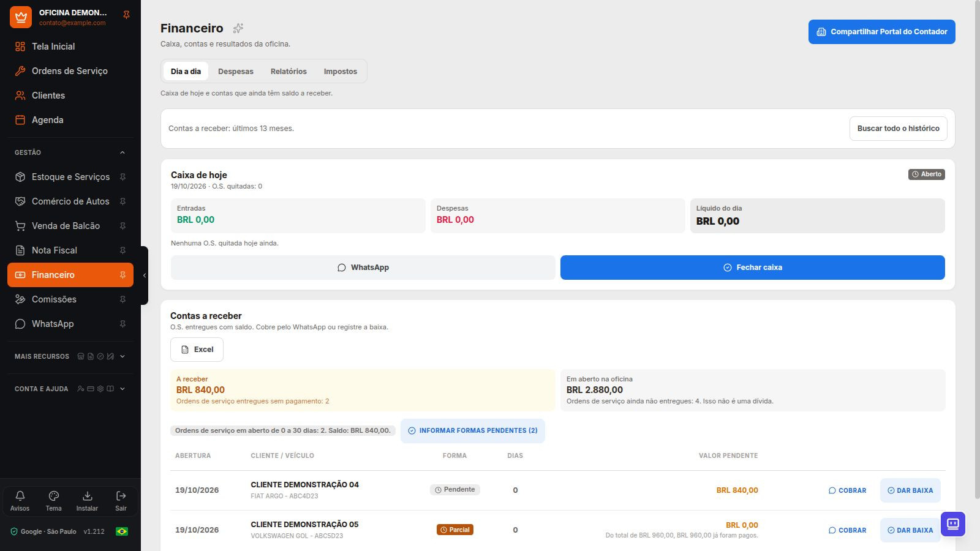This screenshot has height=551, width=980.
Task: Expand CONTA E AJUDA section
Action: [x=70, y=389]
